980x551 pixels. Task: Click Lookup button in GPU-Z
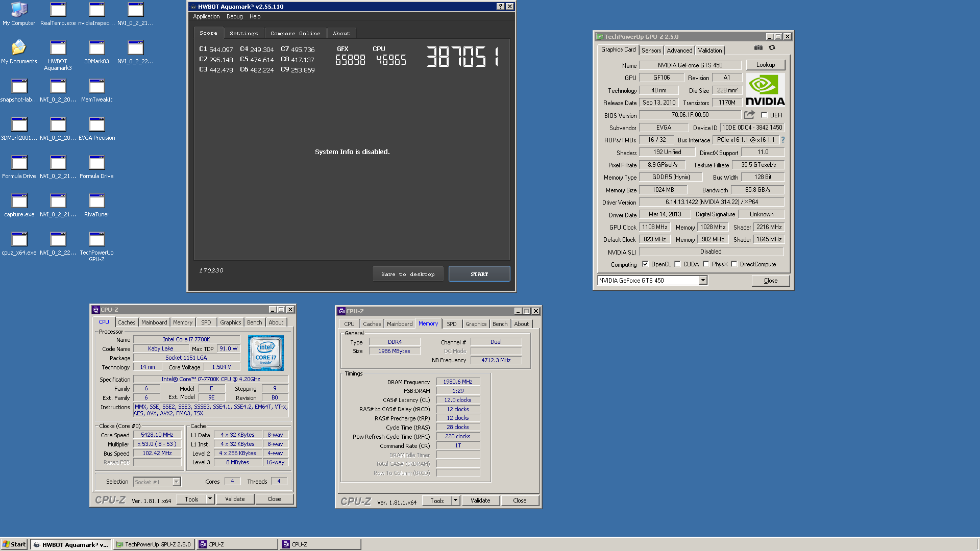pos(765,65)
